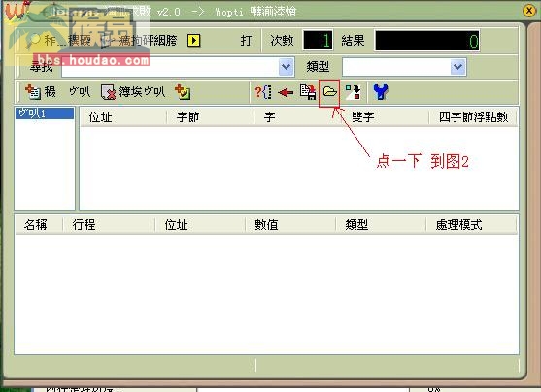
Task: Click the 位址 column header in results table
Action: click(x=123, y=117)
